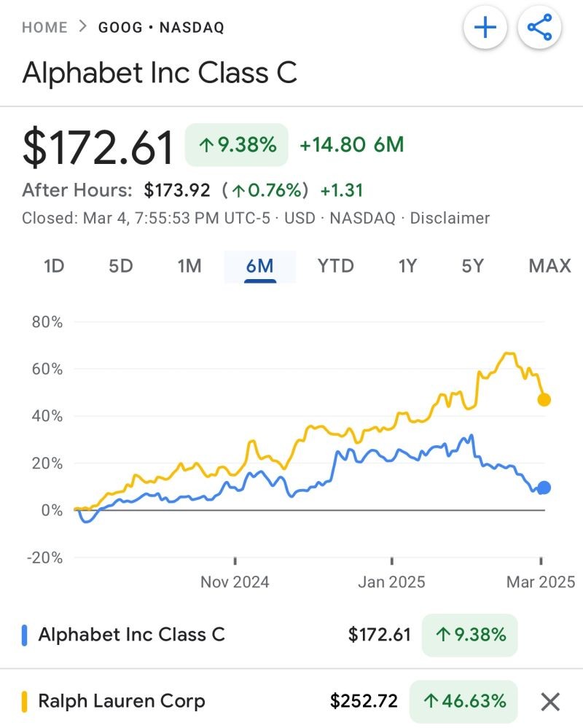Click the 9.38% green percentage badge
The height and width of the screenshot is (728, 583).
[235, 145]
